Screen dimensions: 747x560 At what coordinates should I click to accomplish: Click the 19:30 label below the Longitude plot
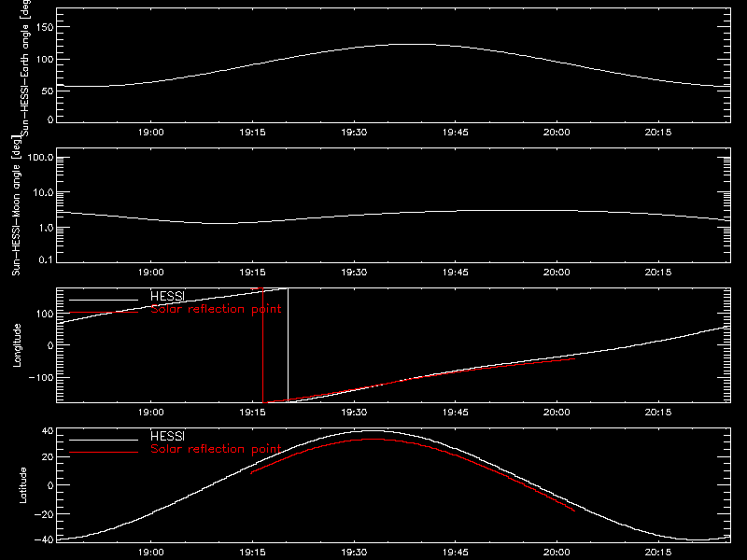[x=354, y=413]
